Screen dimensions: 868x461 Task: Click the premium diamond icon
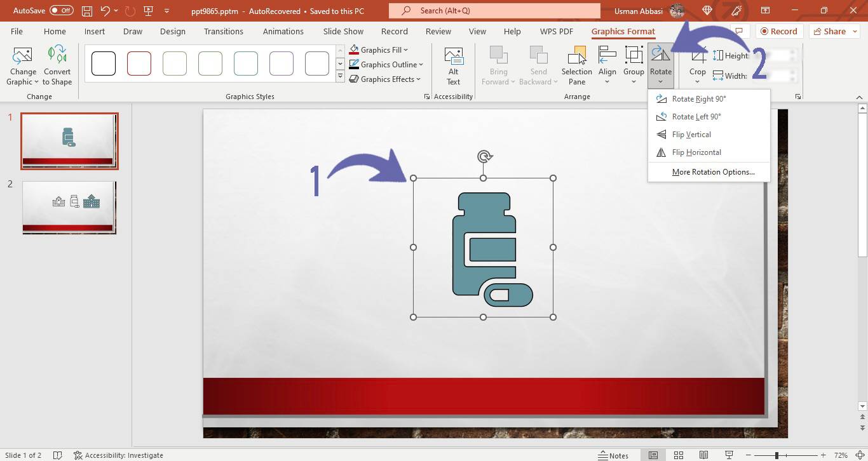pos(707,11)
